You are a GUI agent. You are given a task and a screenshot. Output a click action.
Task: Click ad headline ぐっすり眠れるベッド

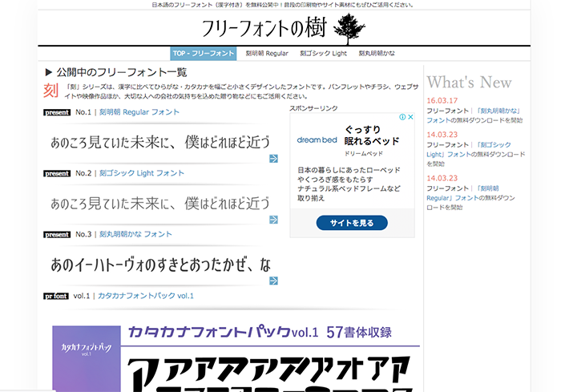coord(372,135)
